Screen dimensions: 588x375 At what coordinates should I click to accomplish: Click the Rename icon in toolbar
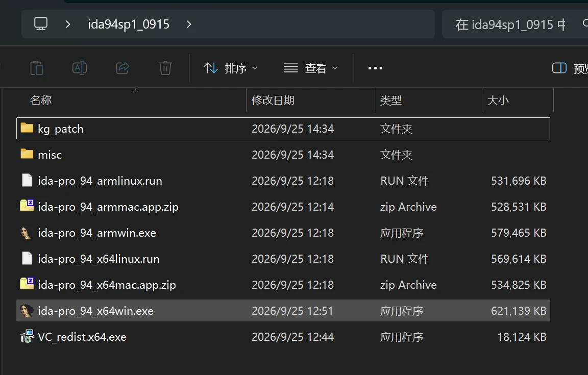[80, 68]
